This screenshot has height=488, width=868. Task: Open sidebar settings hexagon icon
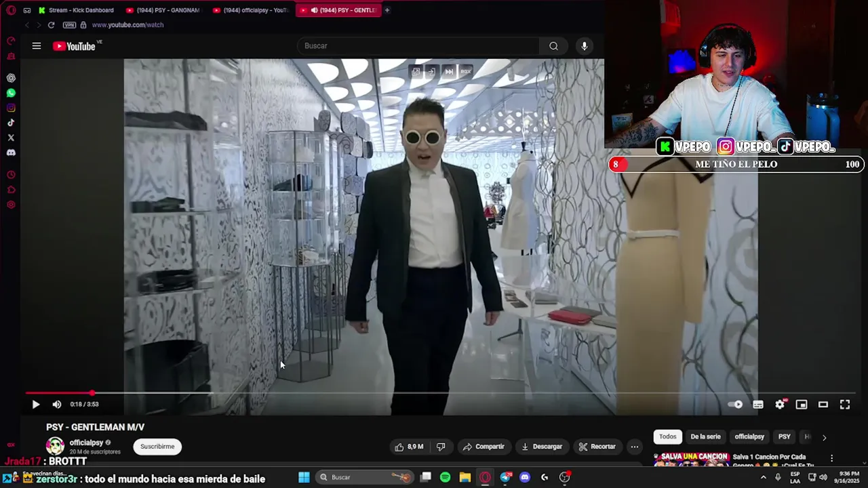pos(11,205)
